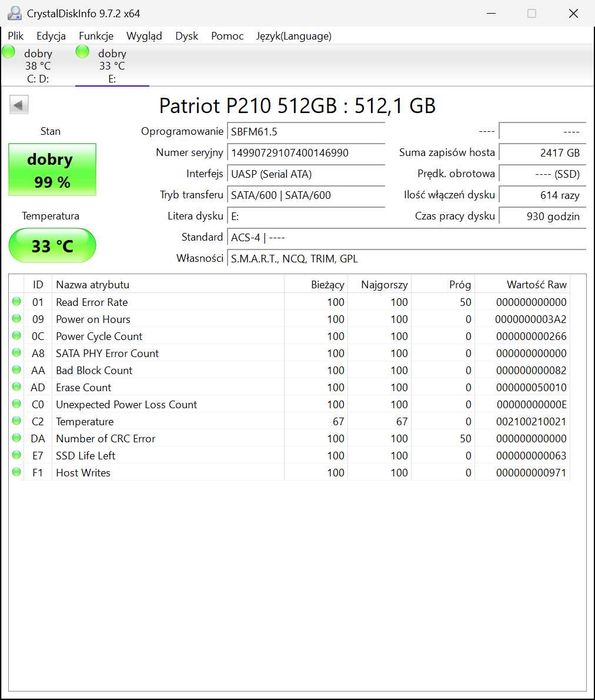Click status dot of Unexpected Power Loss Count
This screenshot has width=595, height=700.
(17, 404)
